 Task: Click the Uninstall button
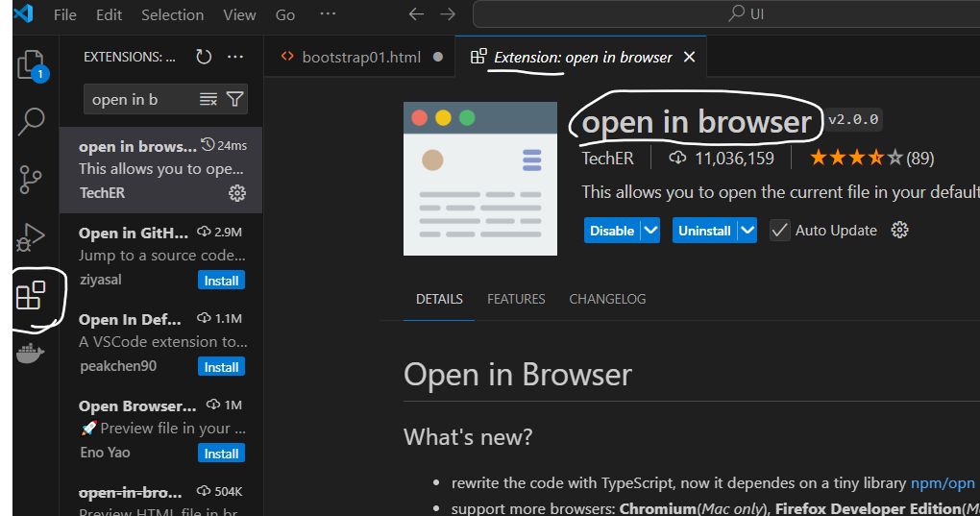coord(704,231)
